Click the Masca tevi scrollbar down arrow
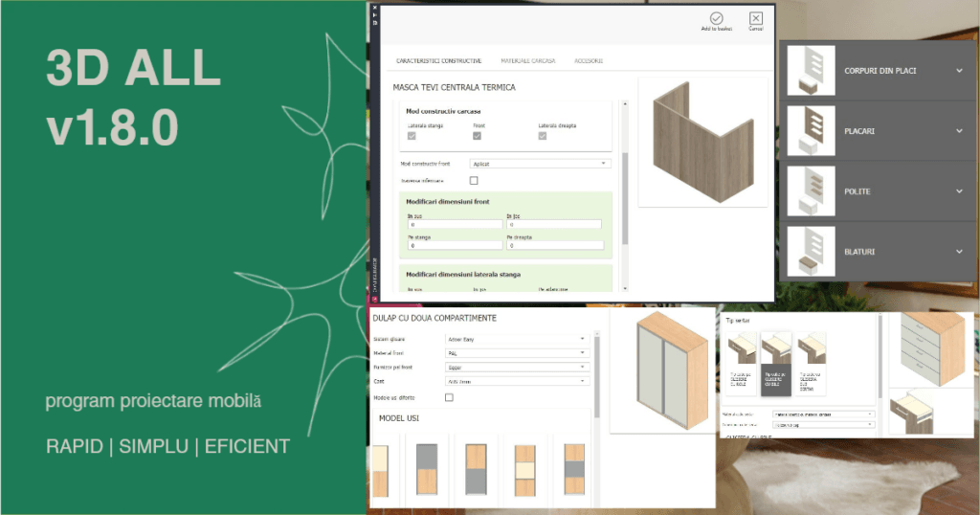This screenshot has width=980, height=515. [625, 289]
